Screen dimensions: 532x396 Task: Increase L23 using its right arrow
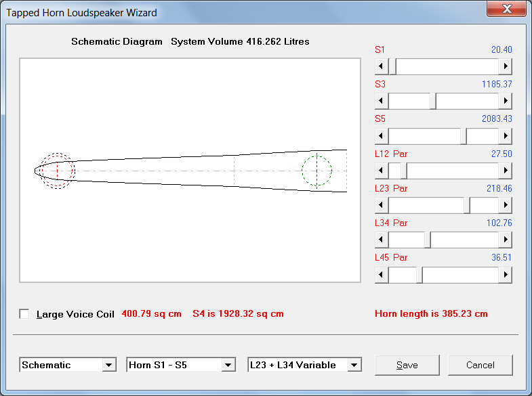click(x=505, y=205)
